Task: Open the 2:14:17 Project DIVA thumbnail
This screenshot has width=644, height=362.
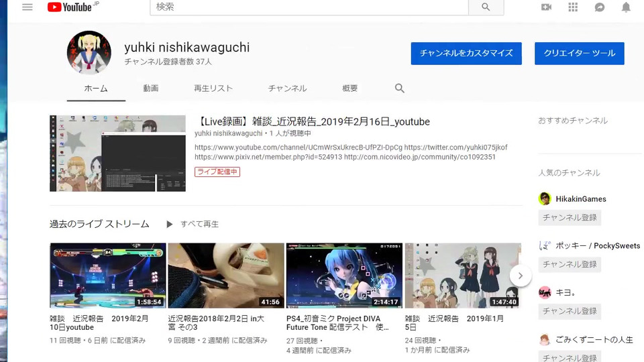Action: tap(344, 276)
